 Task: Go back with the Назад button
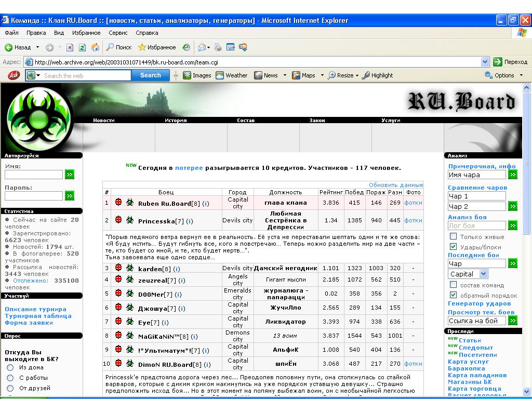pos(18,47)
